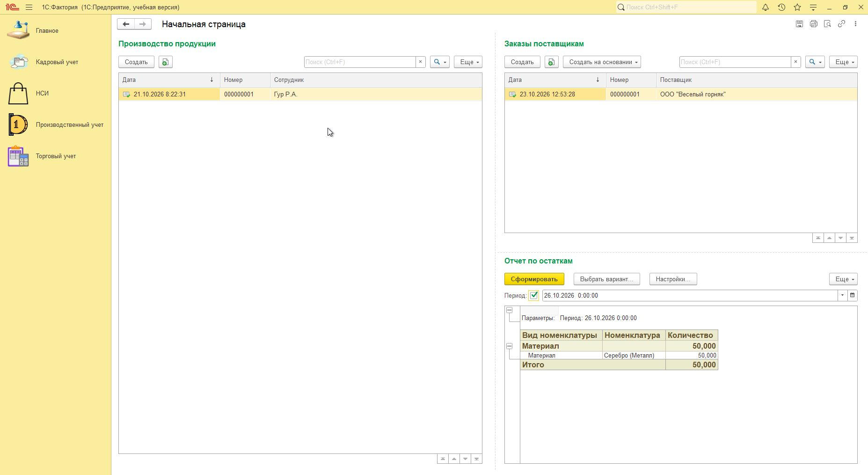The width and height of the screenshot is (868, 475).
Task: Open the 1C main menu hamburger icon
Action: tap(29, 7)
